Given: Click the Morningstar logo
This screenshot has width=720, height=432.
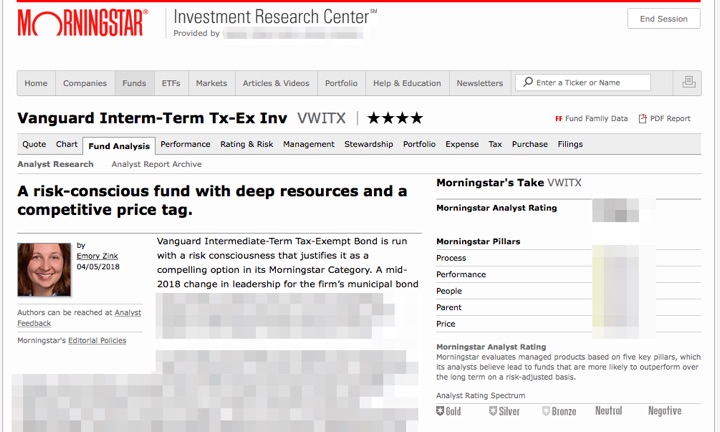Looking at the screenshot, I should pos(83,22).
